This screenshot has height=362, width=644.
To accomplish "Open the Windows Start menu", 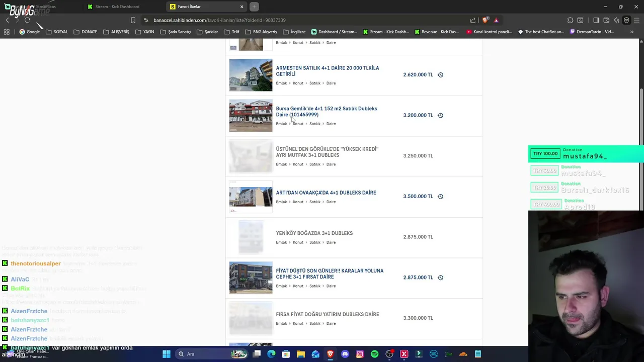I will [x=167, y=354].
